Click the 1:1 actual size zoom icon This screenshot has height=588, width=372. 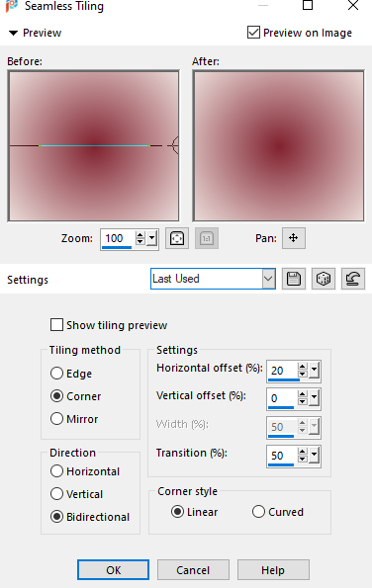point(207,238)
